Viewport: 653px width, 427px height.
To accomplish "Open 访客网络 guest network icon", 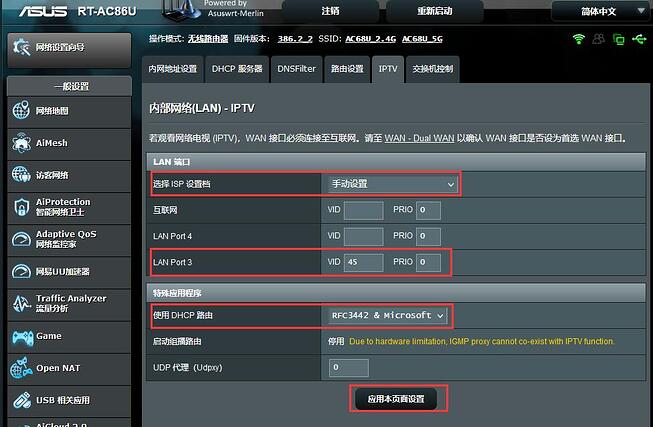I will tap(20, 175).
